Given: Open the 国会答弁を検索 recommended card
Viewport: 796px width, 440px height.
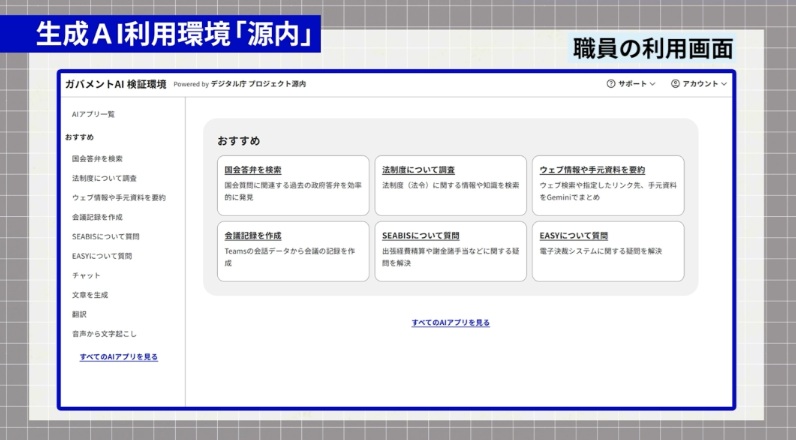Looking at the screenshot, I should tap(293, 185).
